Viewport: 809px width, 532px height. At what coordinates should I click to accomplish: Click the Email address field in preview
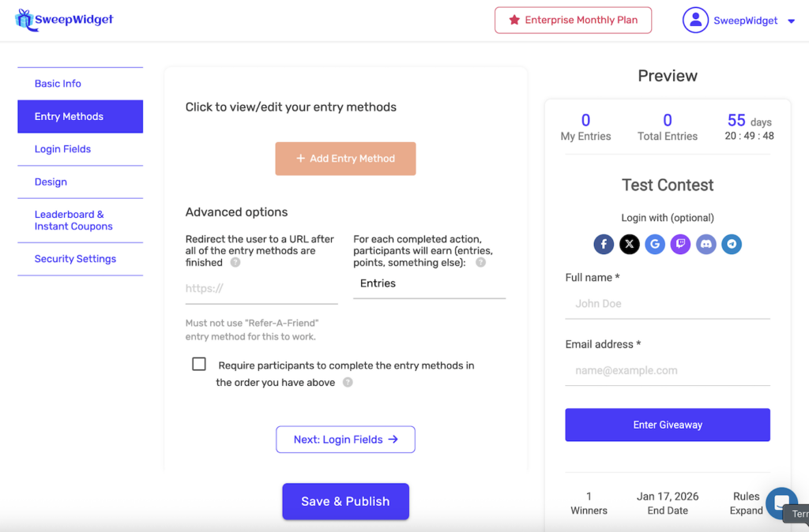(668, 370)
